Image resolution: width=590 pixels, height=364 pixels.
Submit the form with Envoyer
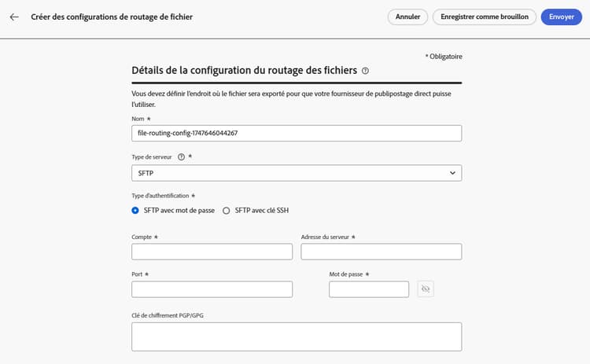(x=561, y=17)
